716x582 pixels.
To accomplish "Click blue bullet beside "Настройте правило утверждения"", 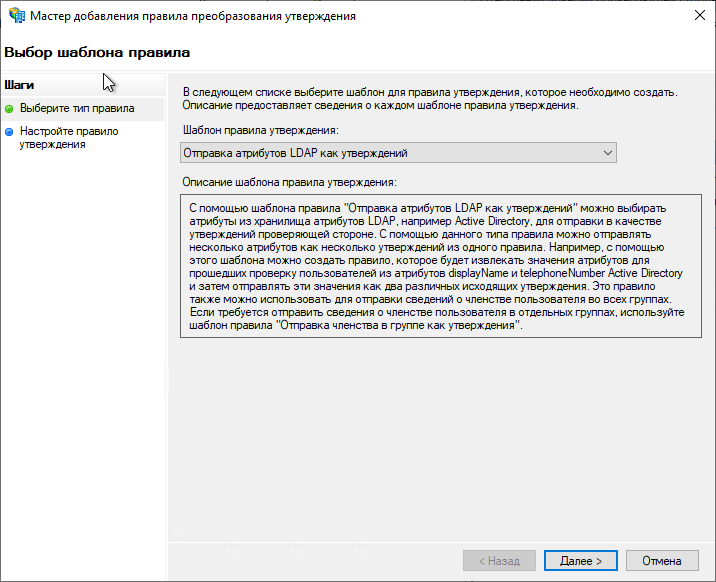I will (x=9, y=131).
